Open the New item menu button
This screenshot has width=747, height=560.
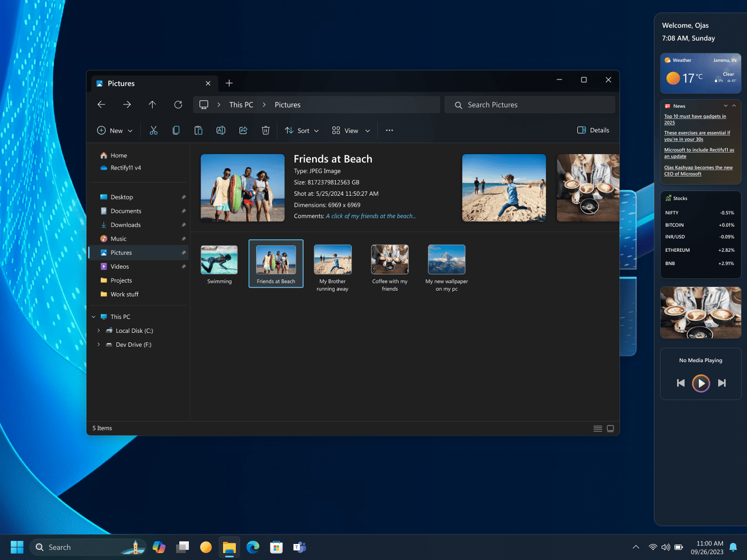pyautogui.click(x=115, y=131)
